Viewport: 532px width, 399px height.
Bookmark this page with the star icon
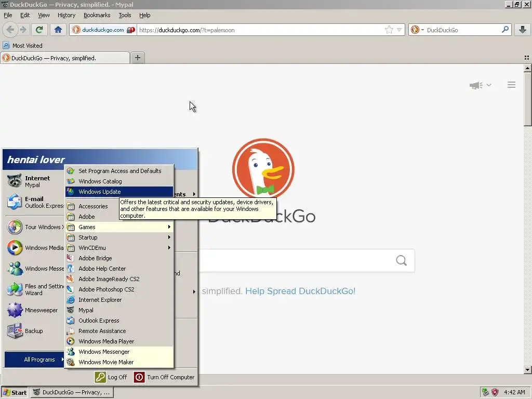[389, 30]
